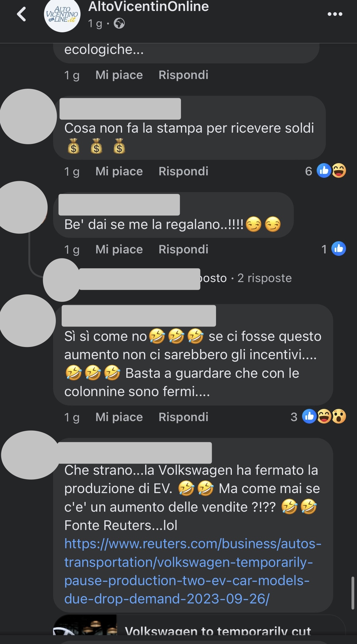View the 3 reactions on the 'colonnine' comment
The image size is (357, 644).
[318, 417]
